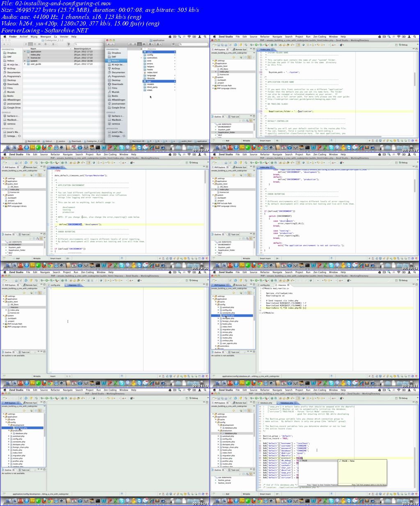Click "Smart Insert" status entry in 00:06:19 frame
This screenshot has height=506, width=420.
coord(265,494)
